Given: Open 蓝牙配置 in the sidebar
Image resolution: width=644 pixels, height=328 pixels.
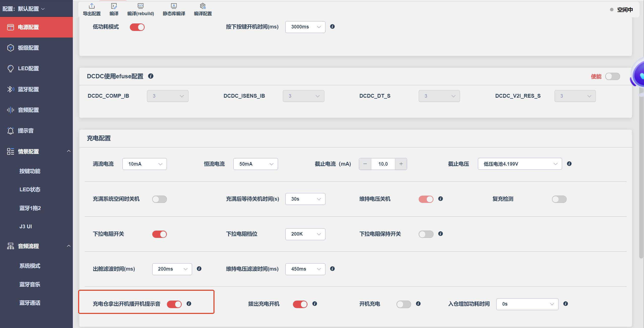Looking at the screenshot, I should pos(37,89).
